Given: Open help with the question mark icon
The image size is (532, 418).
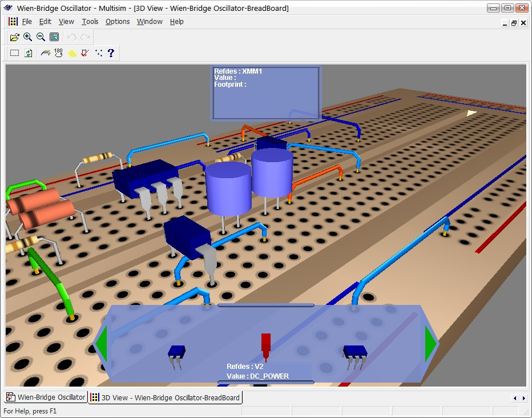Looking at the screenshot, I should (x=111, y=53).
